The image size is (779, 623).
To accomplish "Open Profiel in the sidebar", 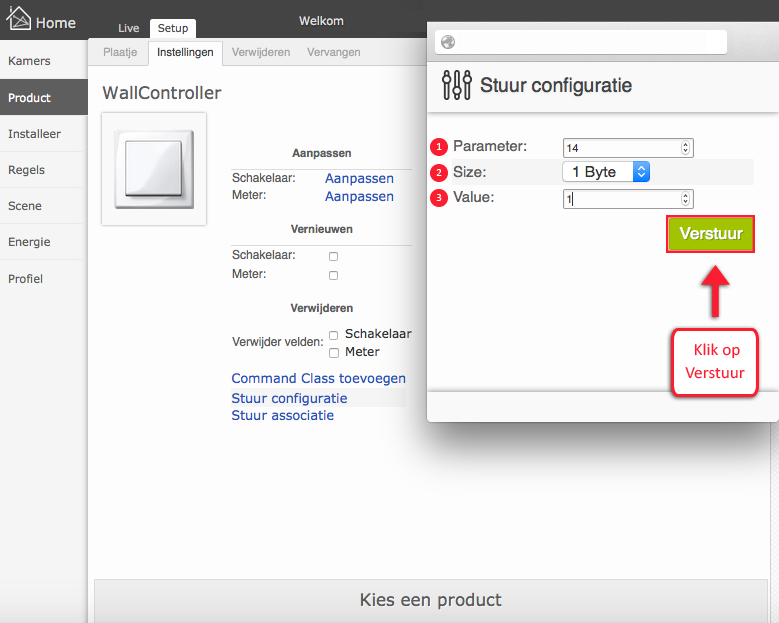I will tap(44, 279).
